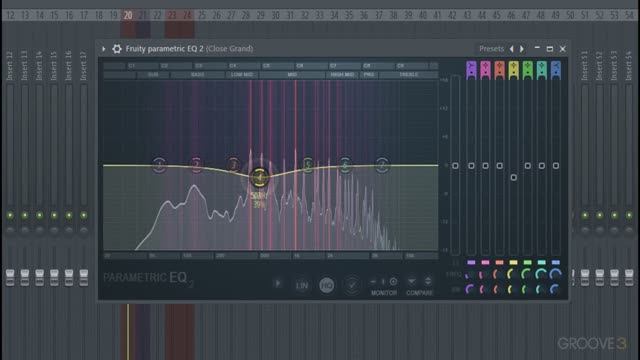Click the purple band 1 gain slider handle
640x360 pixels.
[x=471, y=166]
